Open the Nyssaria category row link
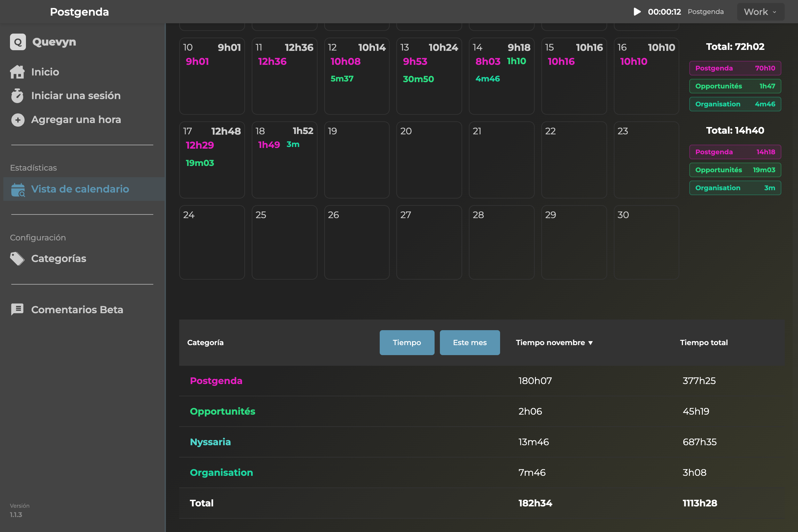The width and height of the screenshot is (798, 532). click(x=210, y=442)
